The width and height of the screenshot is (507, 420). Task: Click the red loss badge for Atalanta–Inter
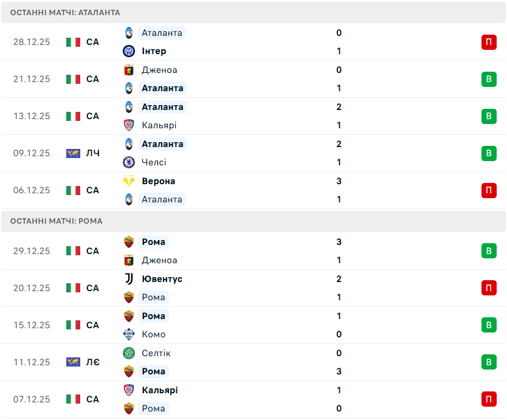(489, 42)
